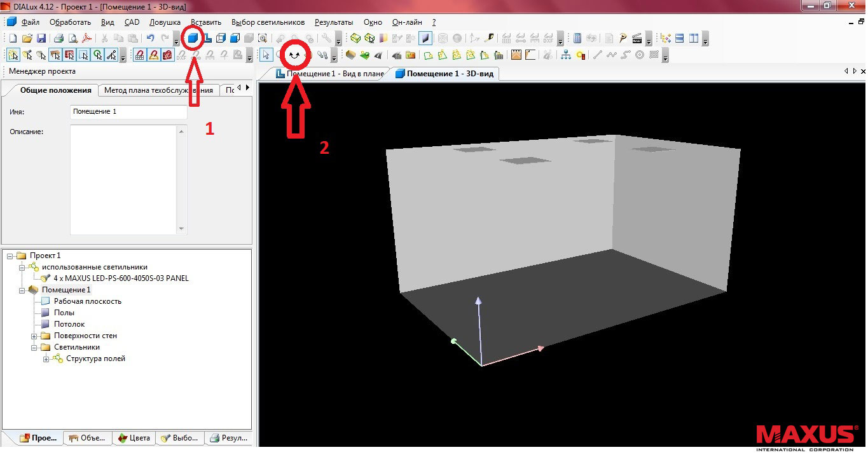Viewport: 868px width, 464px height.
Task: Select Метод плана техобслуживания tab
Action: pyautogui.click(x=158, y=90)
